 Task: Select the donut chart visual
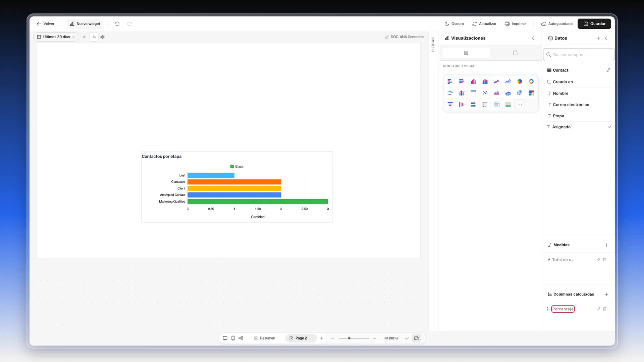coord(531,81)
